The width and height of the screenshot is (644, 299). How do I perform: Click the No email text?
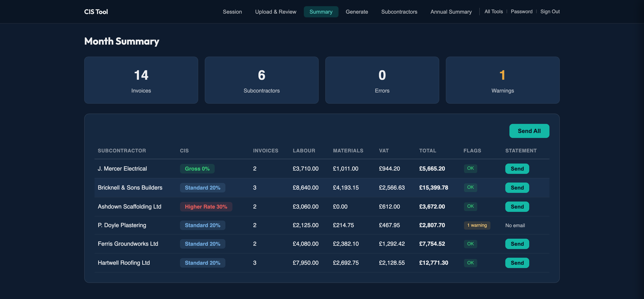pyautogui.click(x=515, y=225)
